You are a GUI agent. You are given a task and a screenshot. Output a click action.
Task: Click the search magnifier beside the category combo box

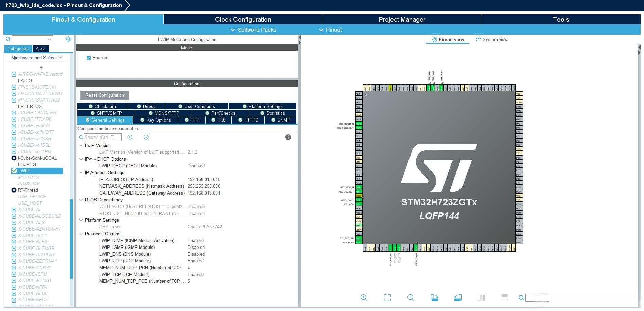(8, 39)
